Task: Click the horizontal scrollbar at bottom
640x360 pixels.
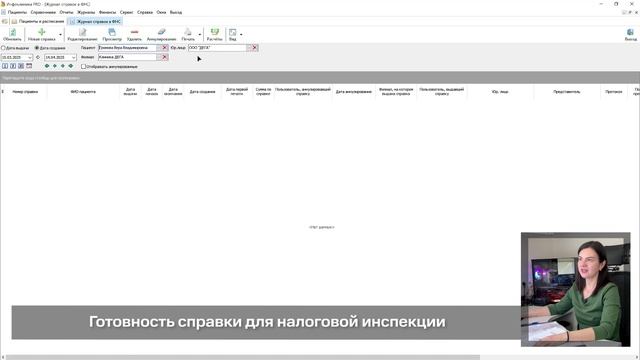Action: point(243,357)
